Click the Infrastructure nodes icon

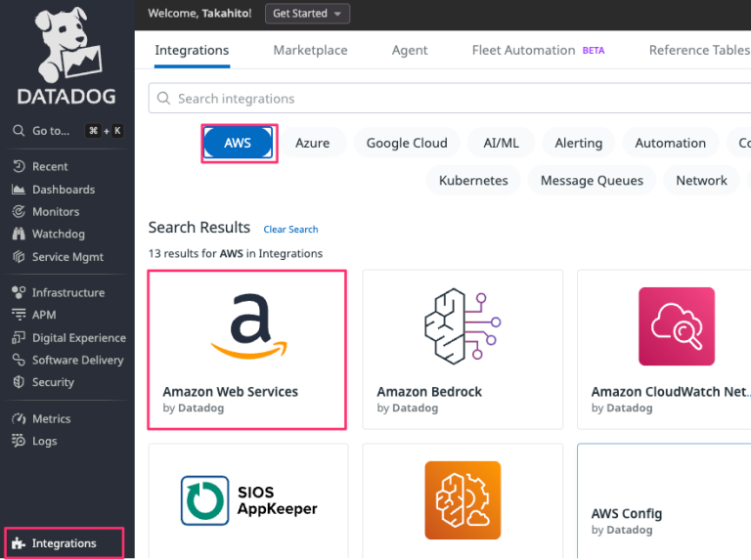click(19, 292)
